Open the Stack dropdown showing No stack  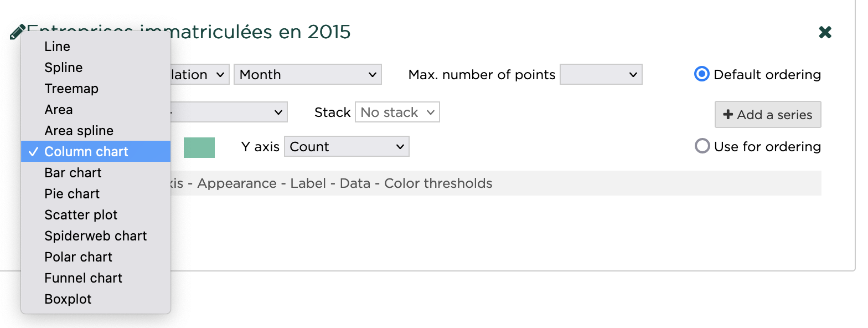(397, 112)
